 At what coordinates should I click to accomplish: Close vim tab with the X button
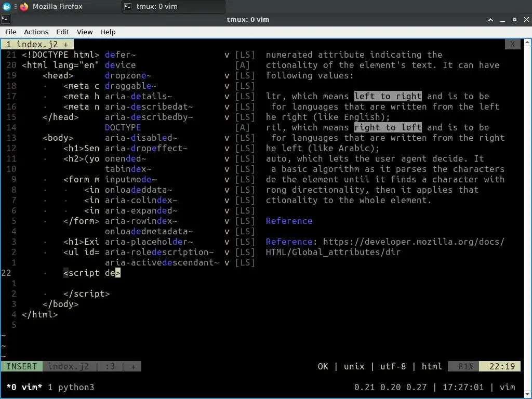click(512, 44)
